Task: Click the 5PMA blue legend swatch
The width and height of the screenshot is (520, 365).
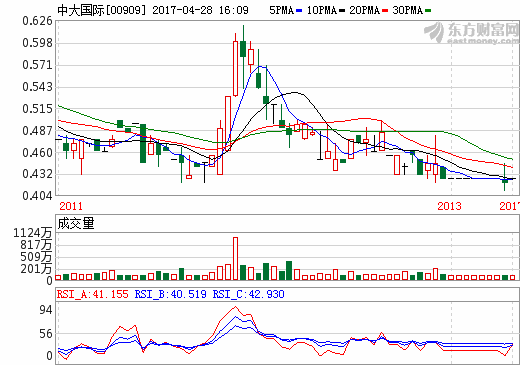Action: pyautogui.click(x=299, y=11)
